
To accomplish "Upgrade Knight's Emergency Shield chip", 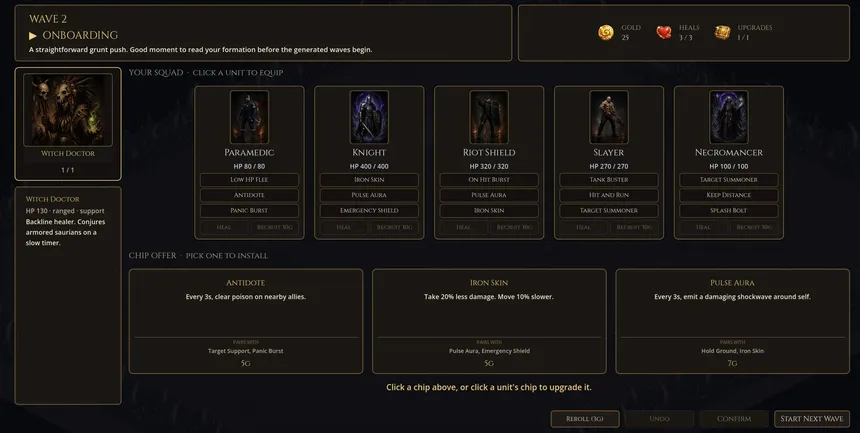I will point(369,211).
